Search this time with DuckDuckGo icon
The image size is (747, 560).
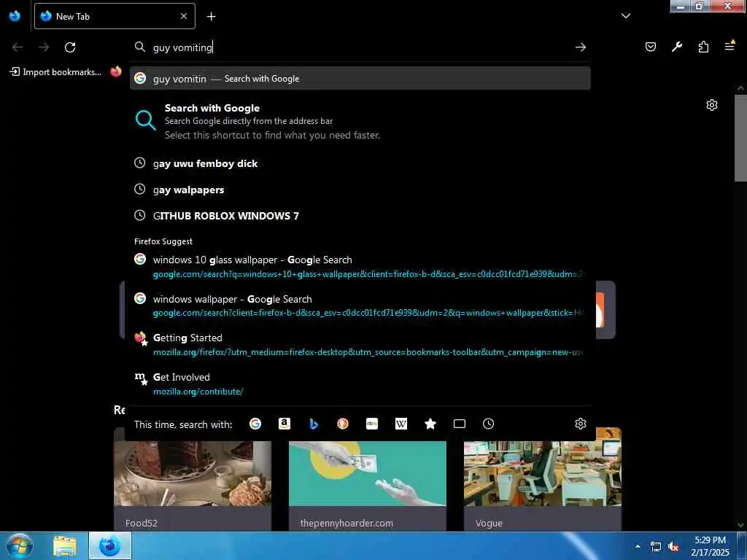click(x=343, y=424)
